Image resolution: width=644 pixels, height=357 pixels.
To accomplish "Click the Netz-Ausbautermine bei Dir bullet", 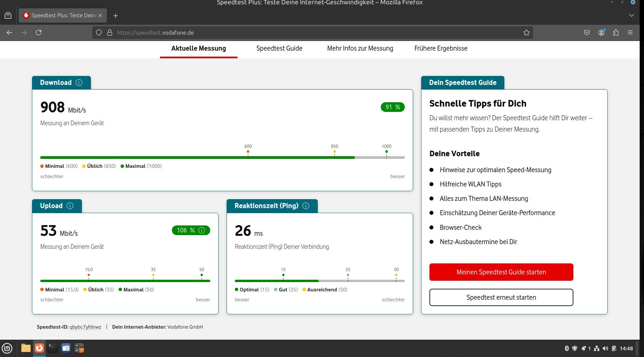I will click(x=478, y=242).
